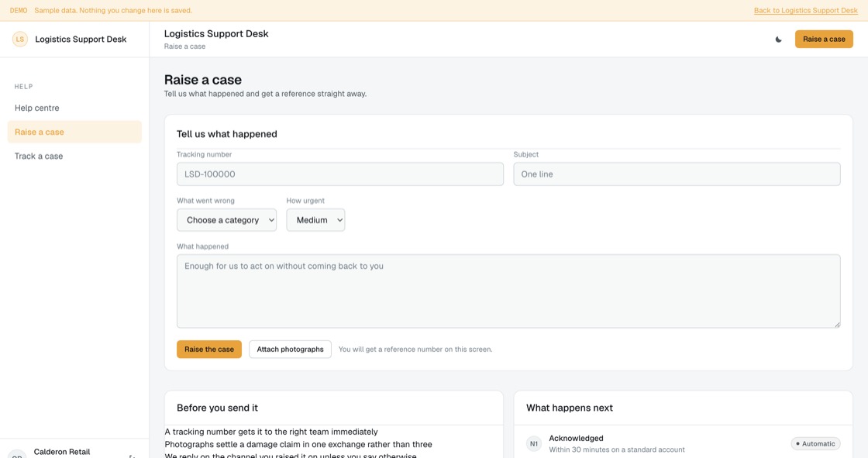Click into the Subject input field

(x=677, y=174)
